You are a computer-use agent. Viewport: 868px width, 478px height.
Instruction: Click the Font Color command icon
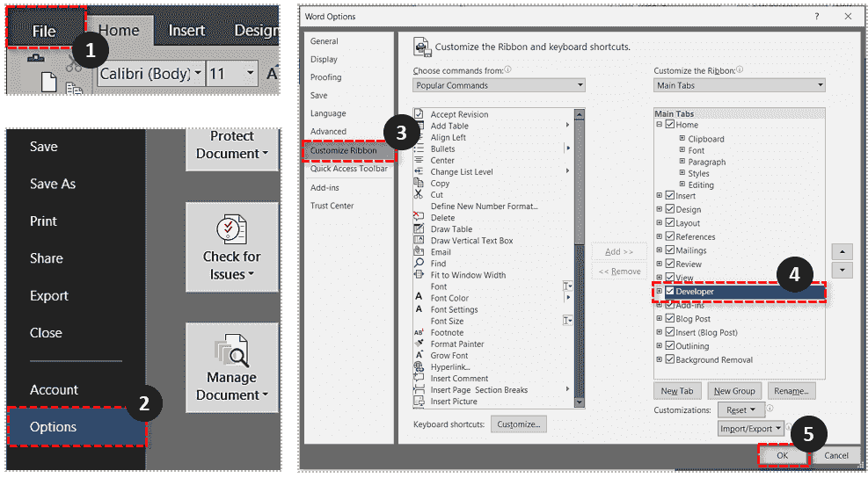coord(419,298)
